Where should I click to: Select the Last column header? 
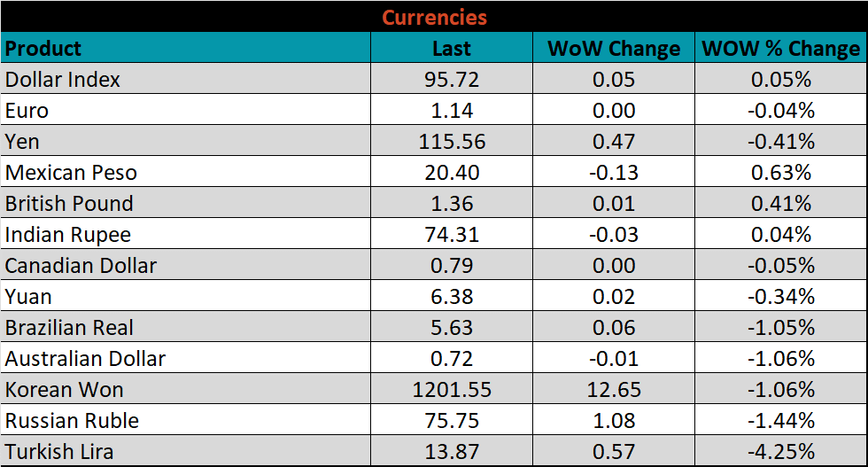coord(452,49)
